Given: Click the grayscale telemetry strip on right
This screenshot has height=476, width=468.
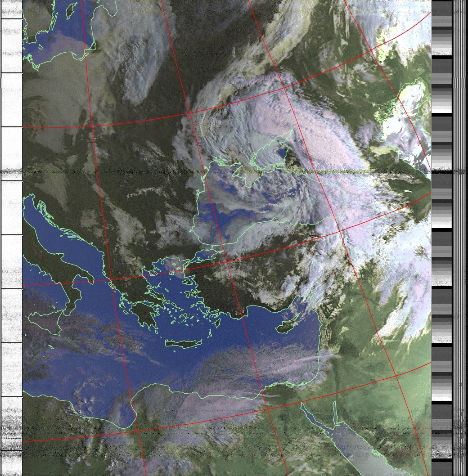Looking at the screenshot, I should 442,238.
